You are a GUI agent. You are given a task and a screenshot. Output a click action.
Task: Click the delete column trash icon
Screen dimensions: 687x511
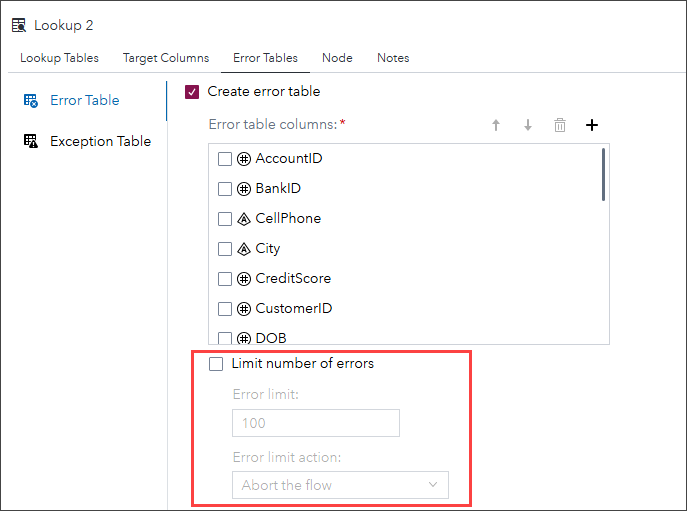click(x=560, y=125)
